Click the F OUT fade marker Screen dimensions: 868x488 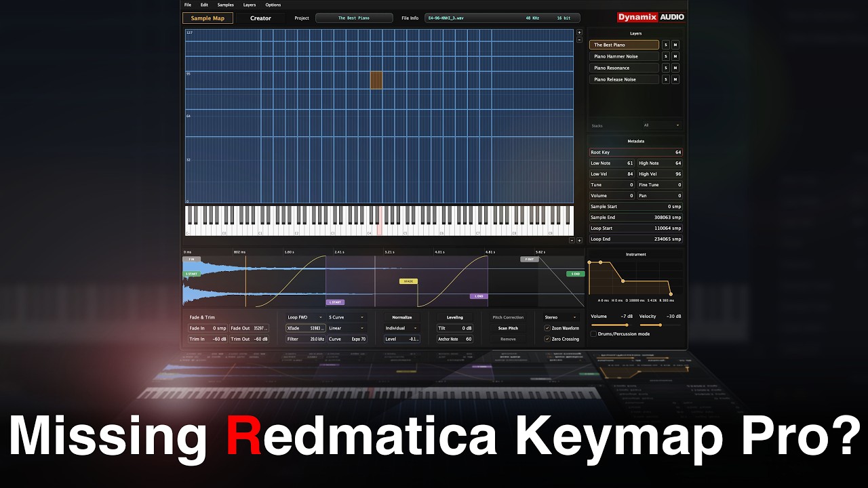[530, 260]
